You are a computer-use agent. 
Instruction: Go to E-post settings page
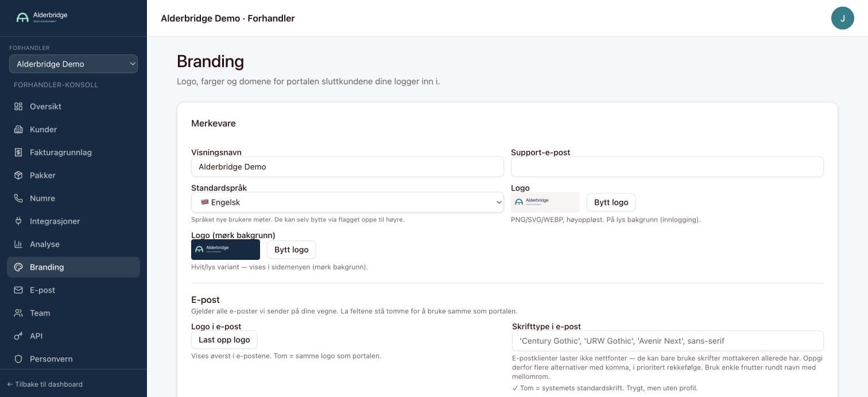coord(73,290)
